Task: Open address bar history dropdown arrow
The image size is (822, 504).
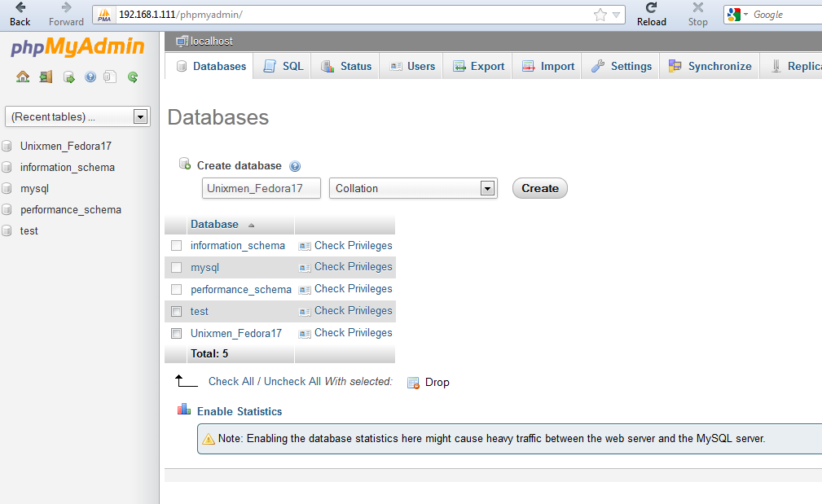Action: (617, 15)
